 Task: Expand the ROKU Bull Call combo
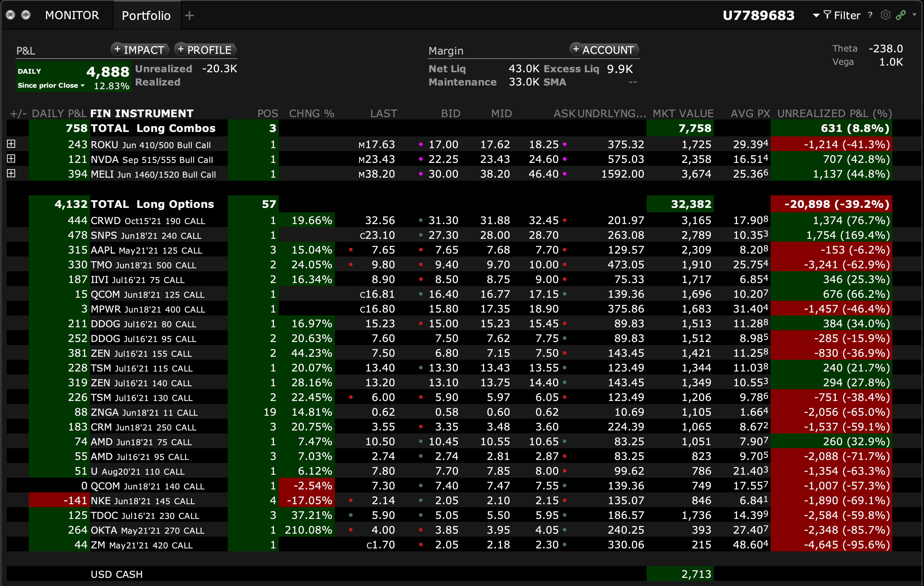point(11,144)
